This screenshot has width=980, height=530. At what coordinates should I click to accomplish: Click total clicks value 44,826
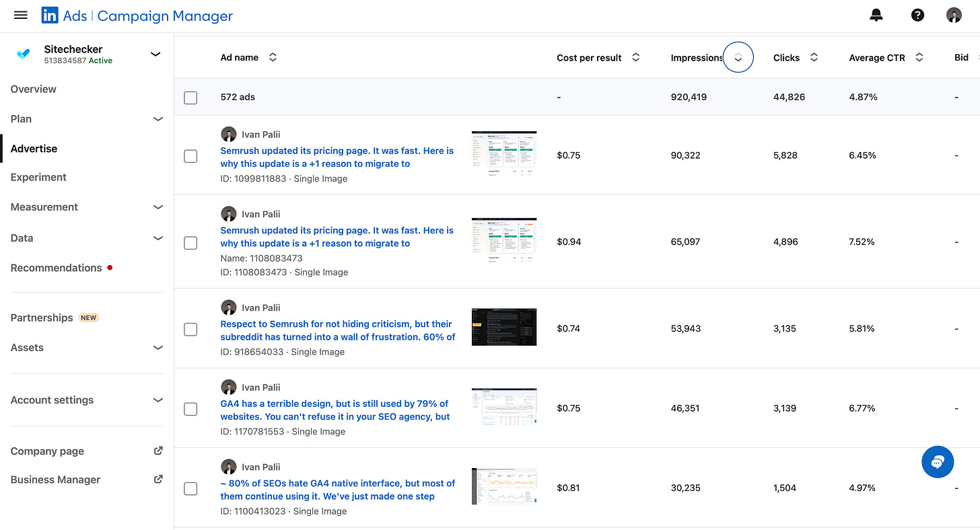pyautogui.click(x=789, y=98)
